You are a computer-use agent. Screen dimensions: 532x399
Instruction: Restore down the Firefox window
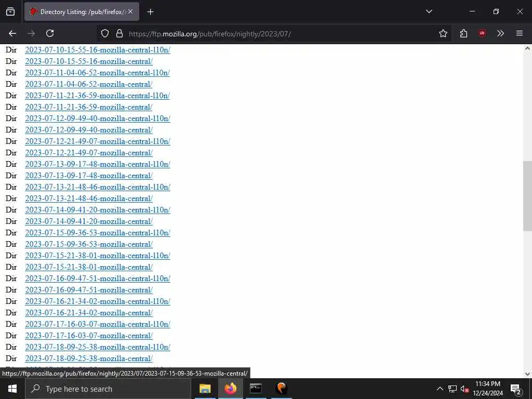coord(496,11)
